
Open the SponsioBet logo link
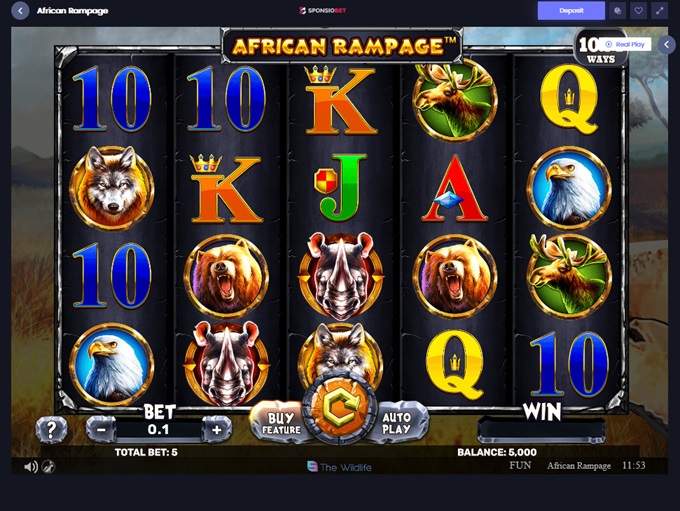323,10
